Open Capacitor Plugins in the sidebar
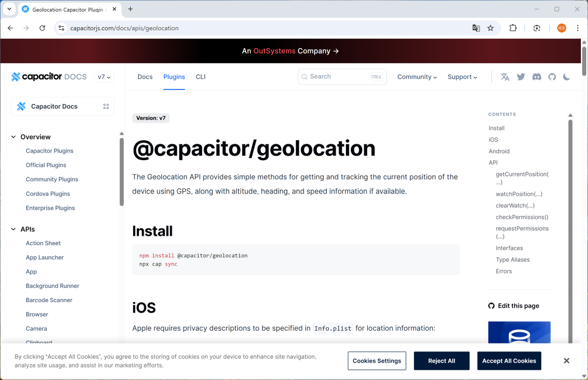Screen dimensions: 588x380 [50, 151]
